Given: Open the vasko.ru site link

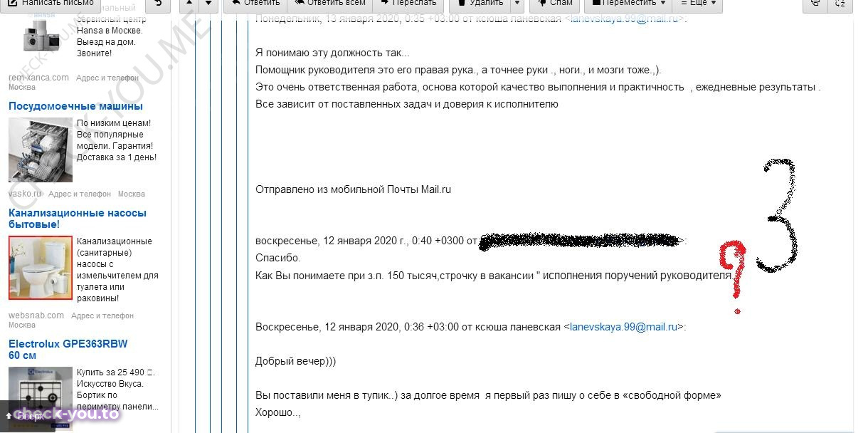Looking at the screenshot, I should (x=26, y=194).
